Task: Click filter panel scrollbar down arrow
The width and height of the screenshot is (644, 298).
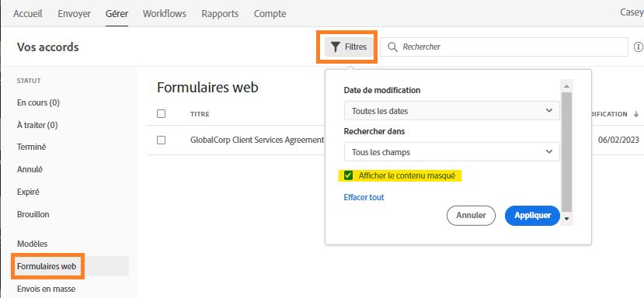Action: (x=567, y=219)
